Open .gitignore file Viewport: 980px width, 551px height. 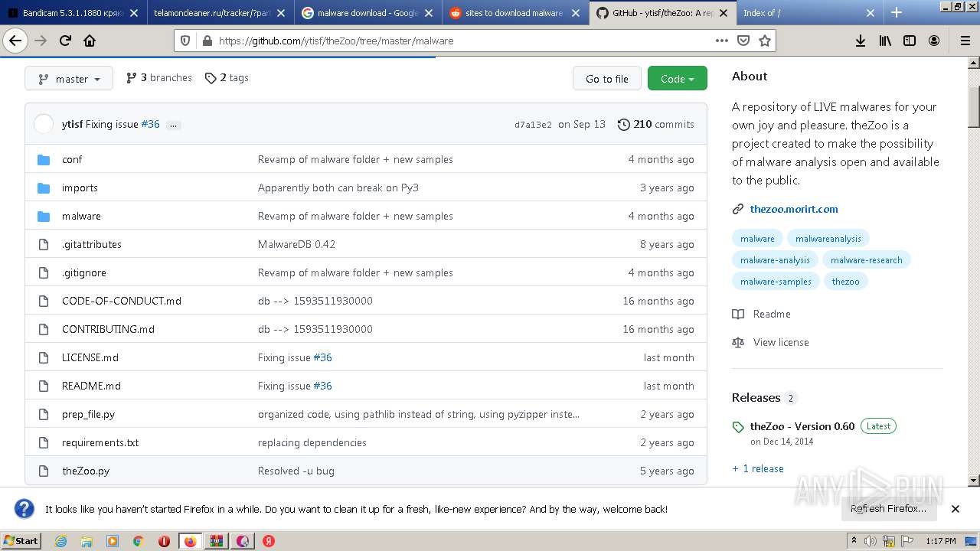(84, 272)
